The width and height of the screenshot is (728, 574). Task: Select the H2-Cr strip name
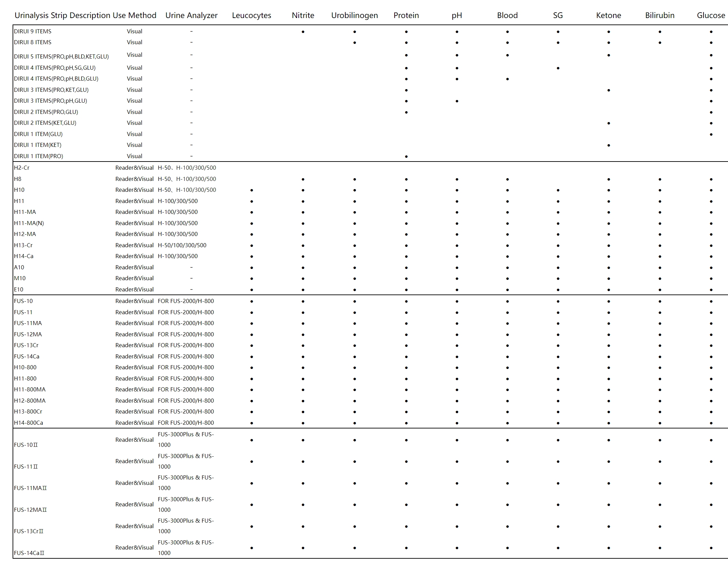pyautogui.click(x=22, y=168)
